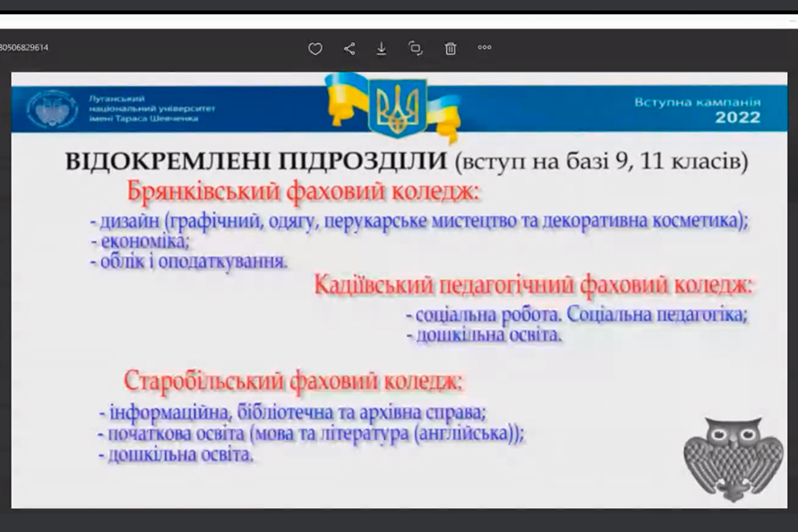Click the 'дизайн (графічний, одягу...' line
The height and width of the screenshot is (532, 798).
tap(419, 221)
